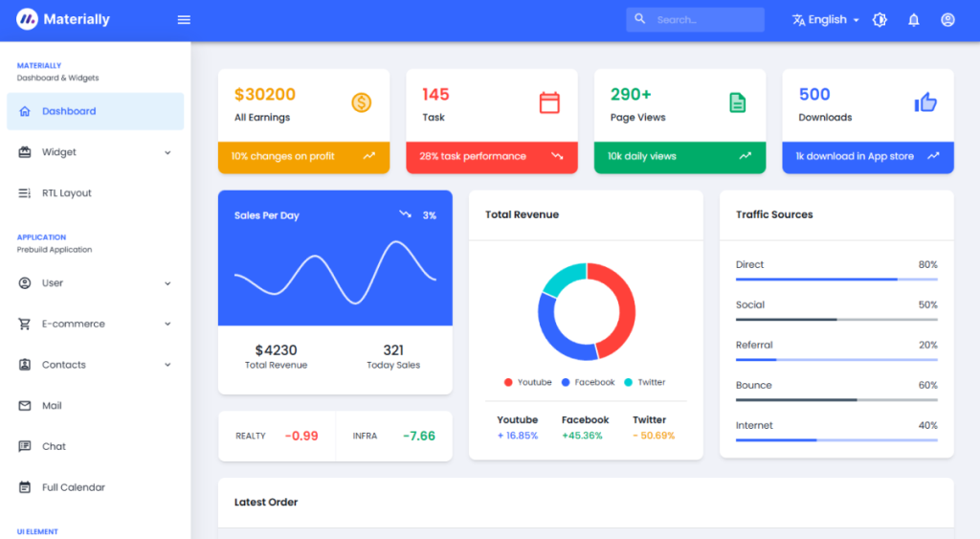Open the user account profile icon
980x539 pixels.
(947, 20)
